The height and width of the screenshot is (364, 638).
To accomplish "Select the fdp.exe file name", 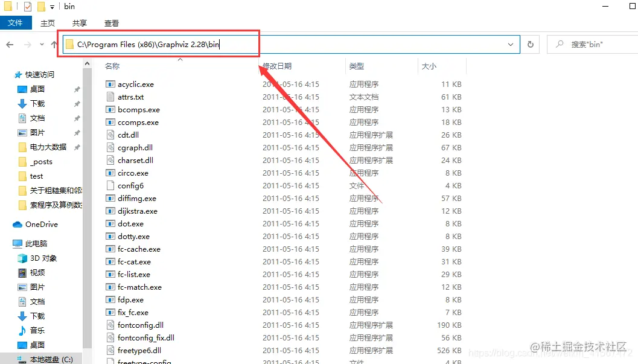I will point(130,300).
